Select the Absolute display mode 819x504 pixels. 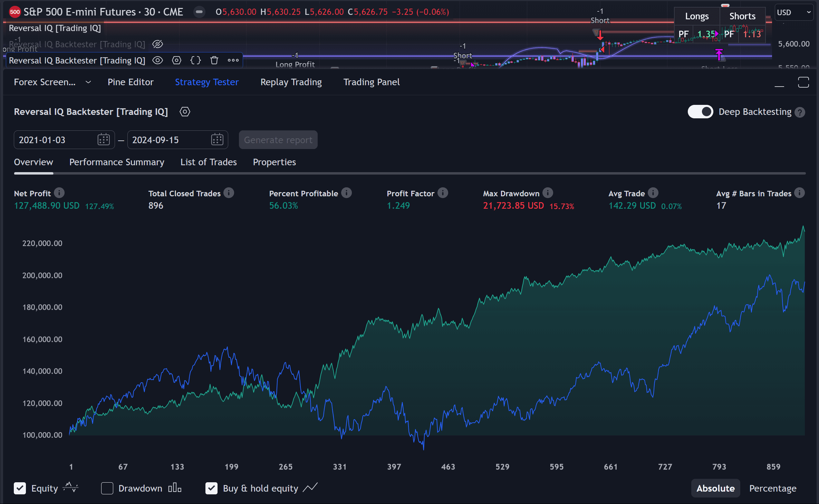(x=715, y=488)
